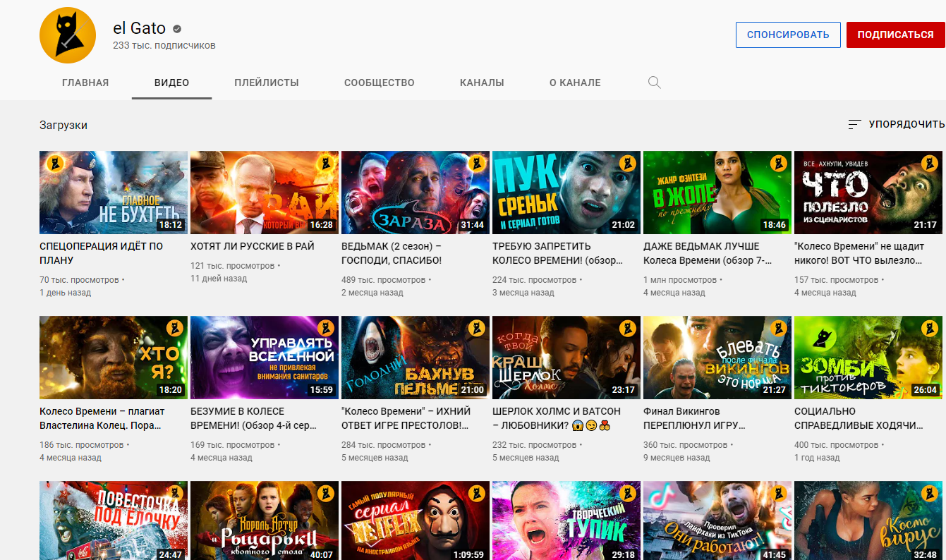Screen dimensions: 946x560
Task: Open video title СПЕЦОПЕРАЦИЯ ИДЁТ ПО ПЛАНУ
Action: 101,253
